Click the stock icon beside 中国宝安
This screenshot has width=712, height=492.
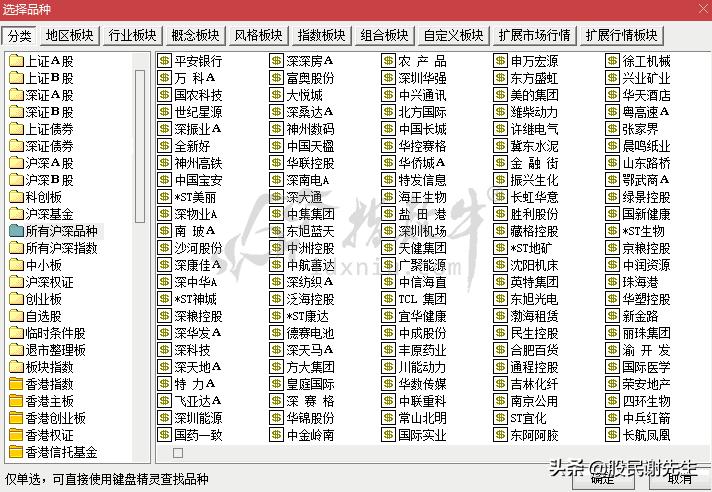[164, 180]
